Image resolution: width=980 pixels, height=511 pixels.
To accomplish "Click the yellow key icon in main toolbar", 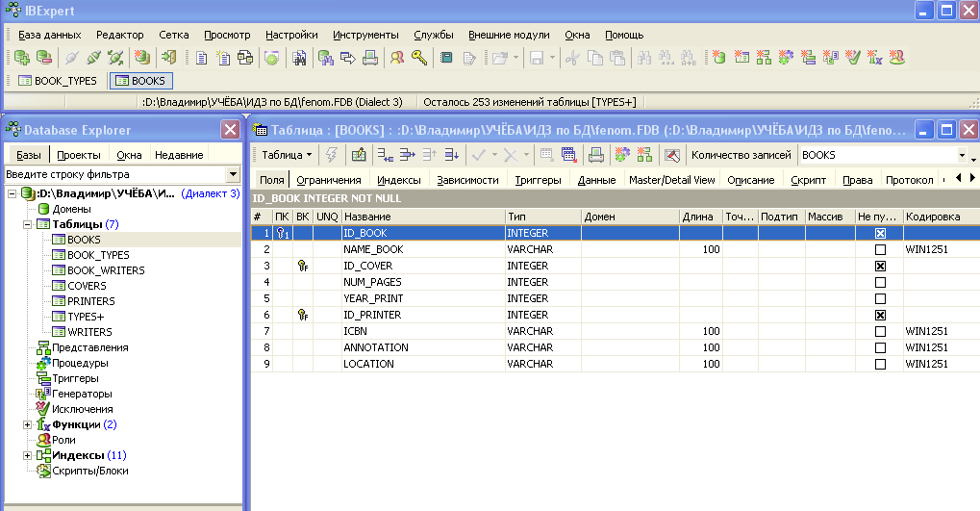I will [x=419, y=58].
